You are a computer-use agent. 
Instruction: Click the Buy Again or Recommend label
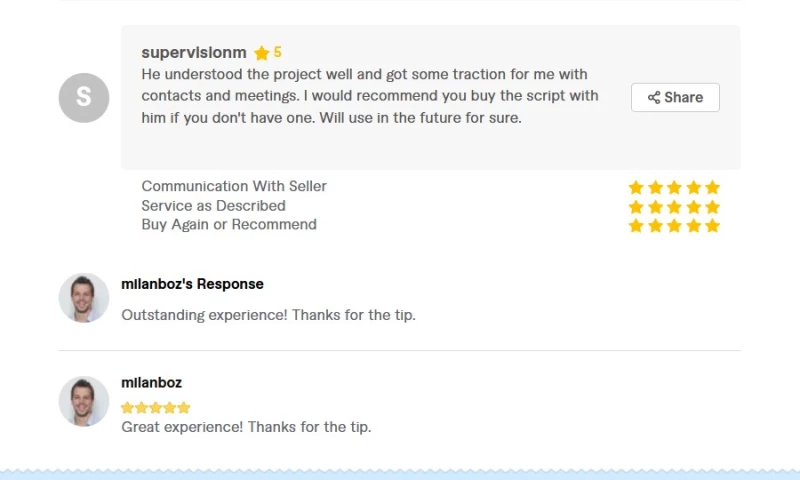coord(229,225)
